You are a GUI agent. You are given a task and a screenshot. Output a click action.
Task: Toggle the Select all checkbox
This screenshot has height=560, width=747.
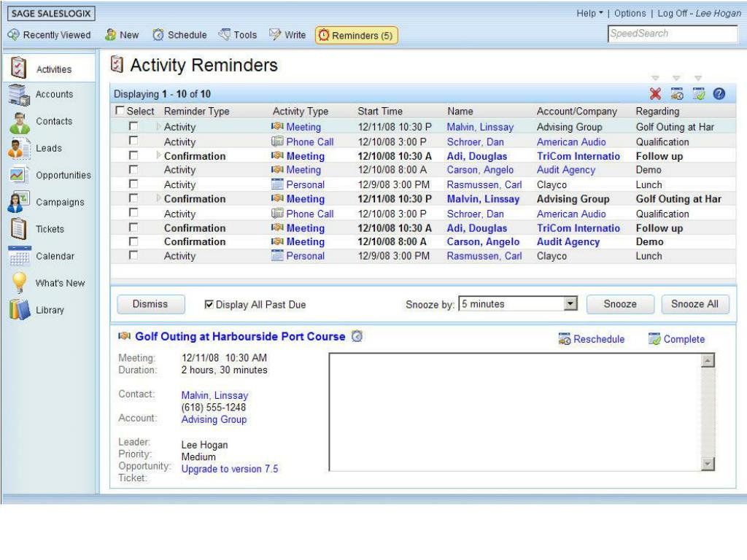coord(120,111)
